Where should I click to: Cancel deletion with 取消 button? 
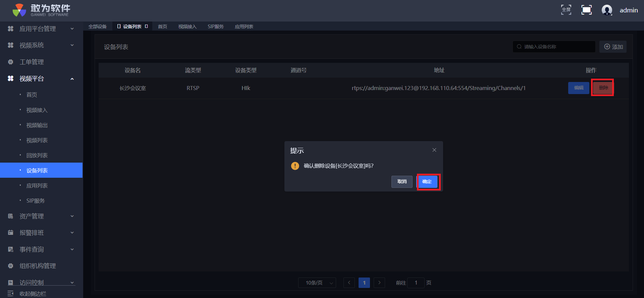tap(402, 182)
